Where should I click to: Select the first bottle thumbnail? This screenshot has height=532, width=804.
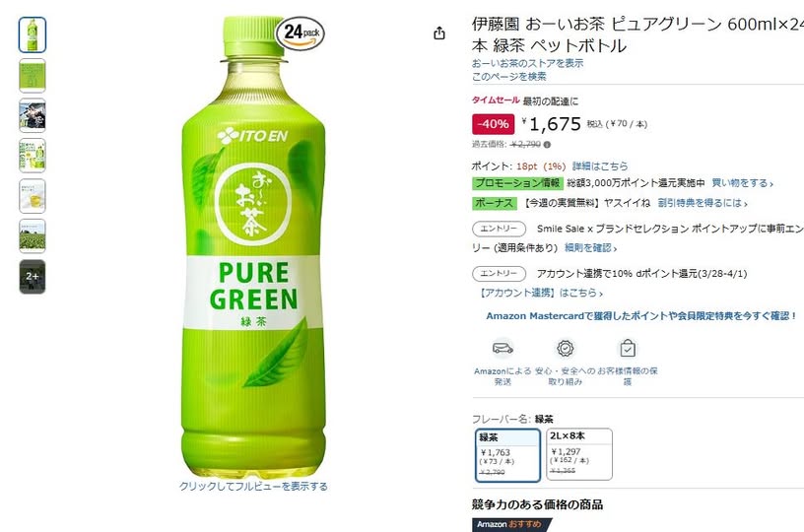point(33,34)
